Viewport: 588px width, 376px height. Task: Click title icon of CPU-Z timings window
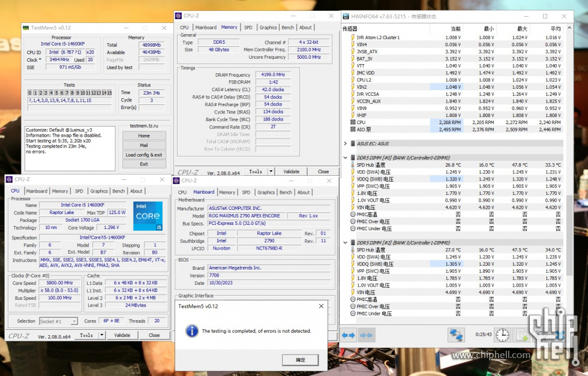(x=178, y=16)
